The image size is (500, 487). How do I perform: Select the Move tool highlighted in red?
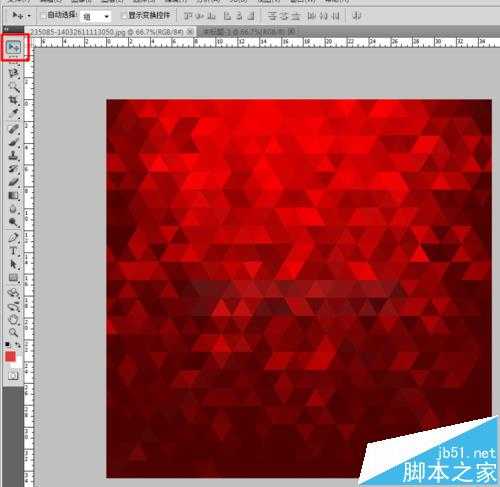tap(14, 48)
